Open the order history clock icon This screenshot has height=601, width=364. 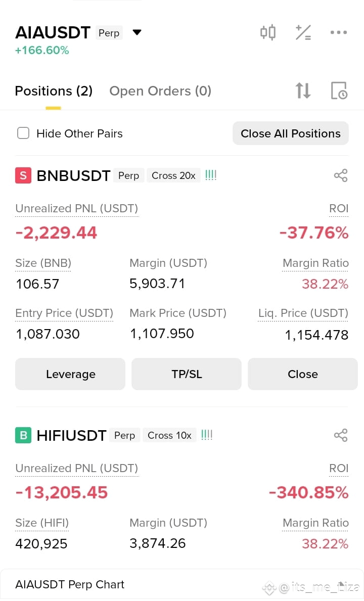pyautogui.click(x=339, y=91)
